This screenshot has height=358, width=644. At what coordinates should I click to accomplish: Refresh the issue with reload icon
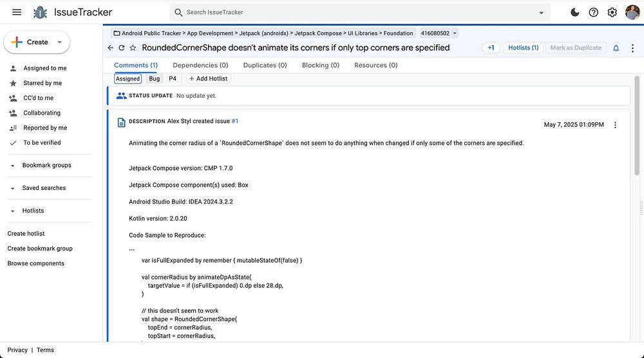click(x=122, y=48)
